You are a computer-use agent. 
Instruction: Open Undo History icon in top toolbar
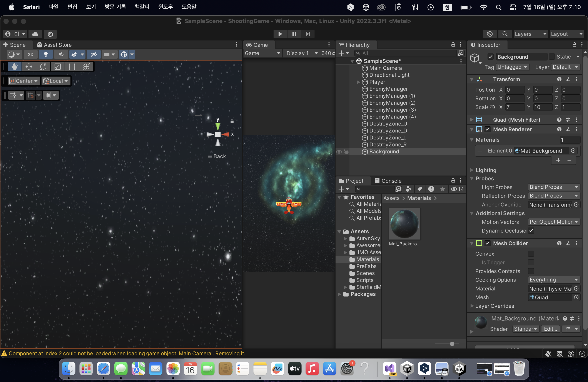click(x=490, y=34)
